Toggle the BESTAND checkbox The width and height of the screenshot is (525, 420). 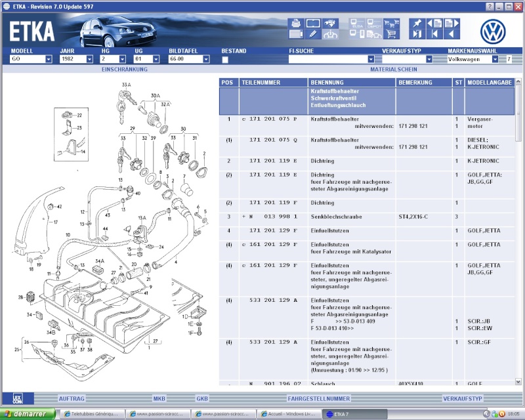point(225,60)
